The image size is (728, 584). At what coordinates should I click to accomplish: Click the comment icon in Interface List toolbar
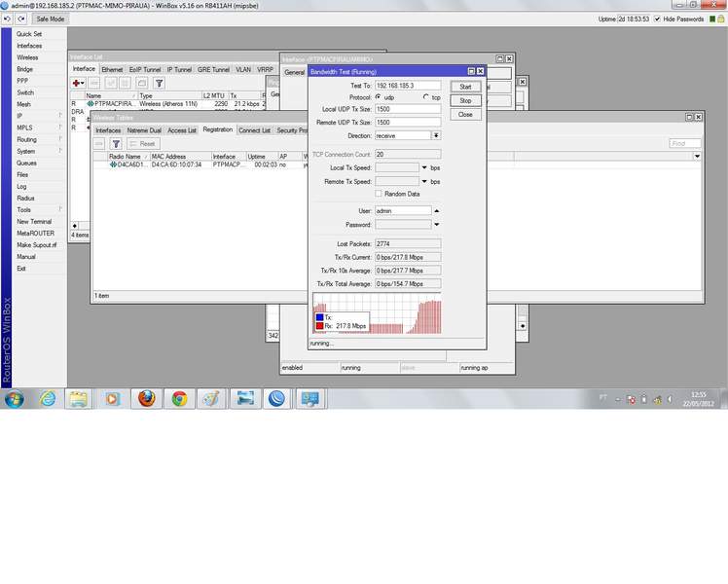coord(142,83)
